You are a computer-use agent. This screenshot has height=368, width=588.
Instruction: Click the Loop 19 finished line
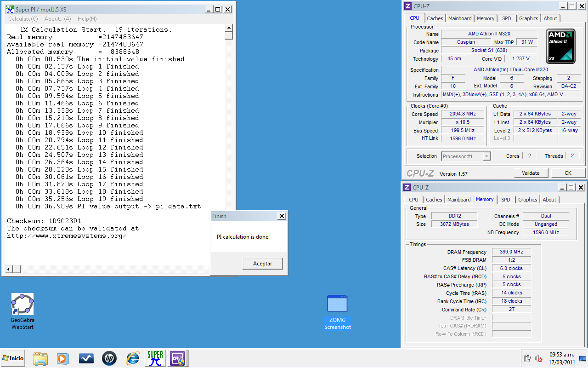click(x=79, y=199)
